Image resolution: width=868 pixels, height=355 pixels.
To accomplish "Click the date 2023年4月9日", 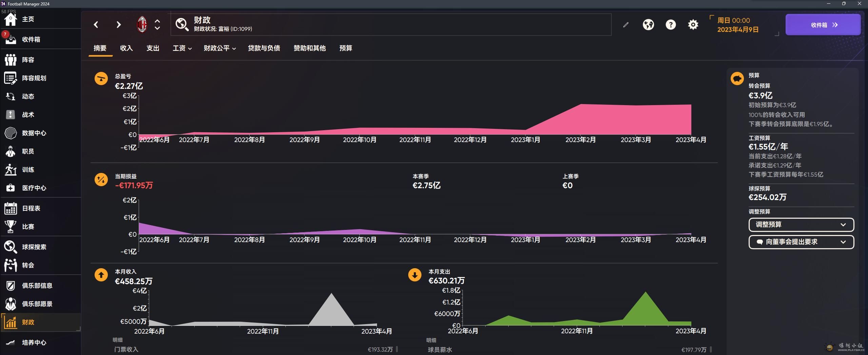I will 738,29.
